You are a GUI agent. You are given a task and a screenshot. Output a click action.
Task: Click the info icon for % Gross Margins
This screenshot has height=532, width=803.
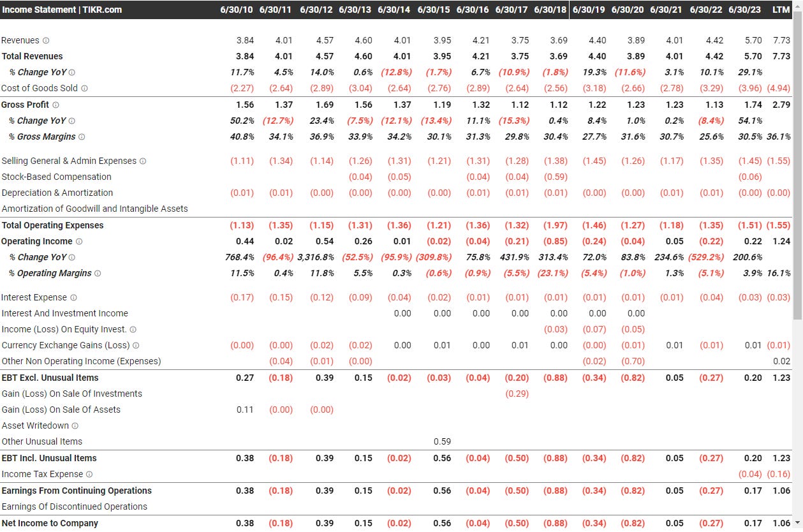click(82, 137)
